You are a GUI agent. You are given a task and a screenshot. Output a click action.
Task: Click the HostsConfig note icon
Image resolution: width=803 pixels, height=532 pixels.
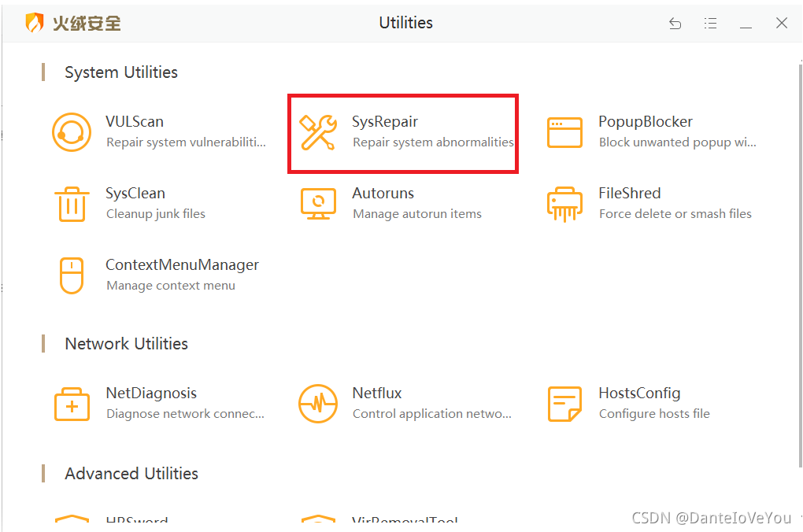click(564, 404)
